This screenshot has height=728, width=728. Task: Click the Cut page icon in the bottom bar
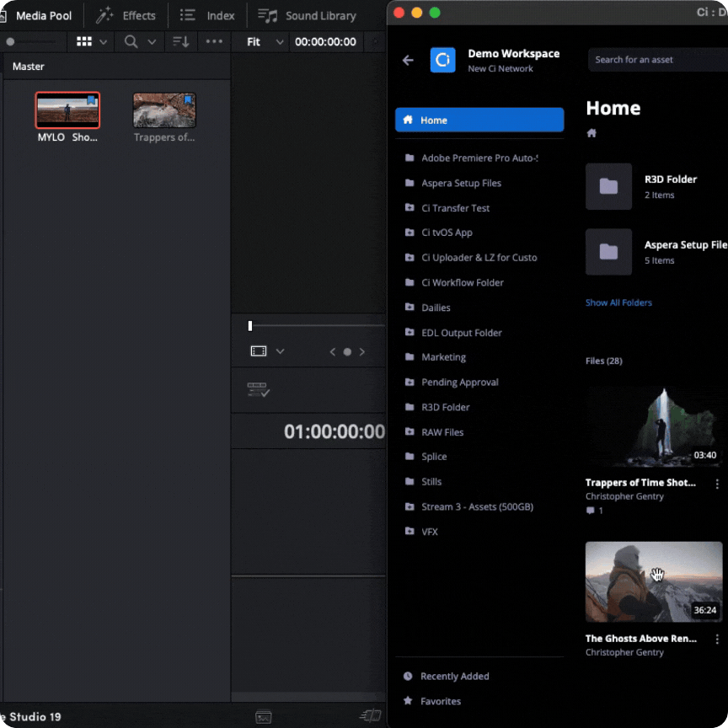click(371, 716)
